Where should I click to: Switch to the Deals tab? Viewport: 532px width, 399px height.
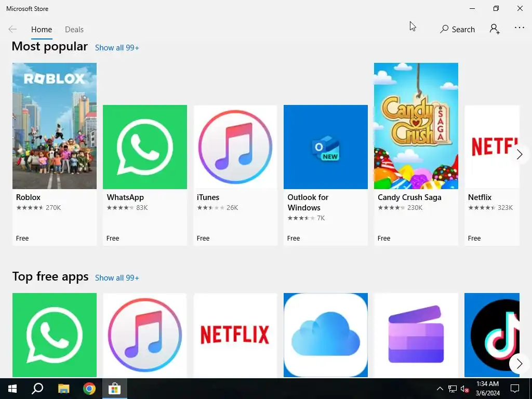coord(74,30)
